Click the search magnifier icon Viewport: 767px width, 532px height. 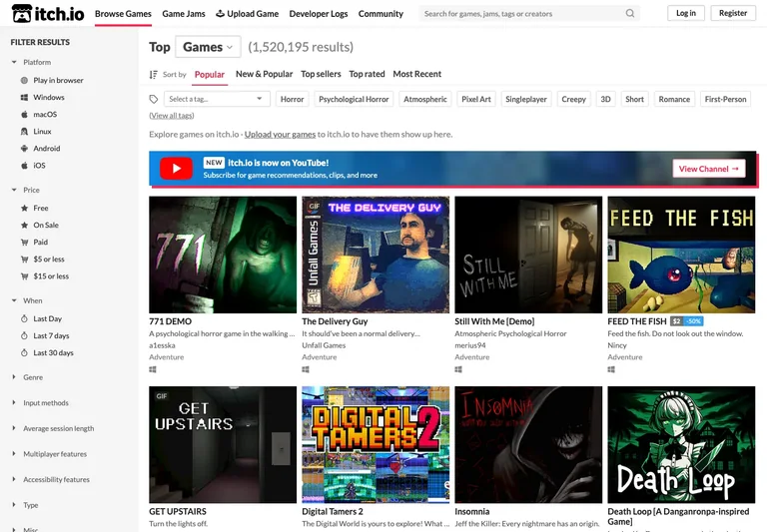630,13
